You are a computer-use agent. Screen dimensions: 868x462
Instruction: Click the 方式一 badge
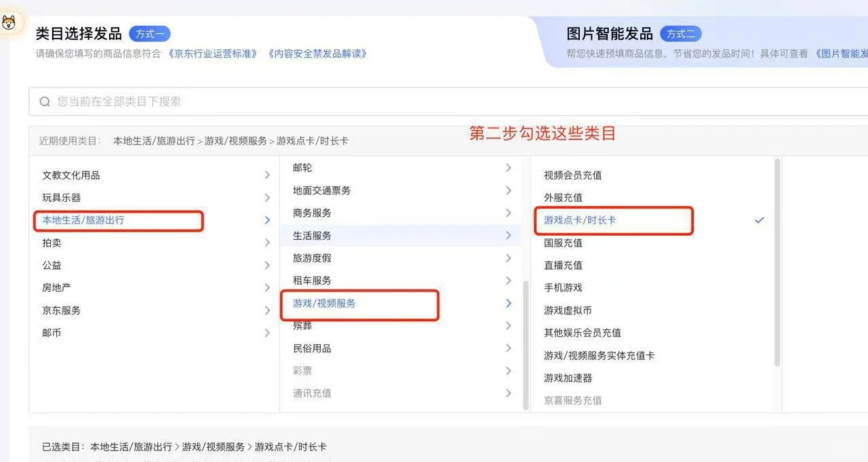[149, 34]
